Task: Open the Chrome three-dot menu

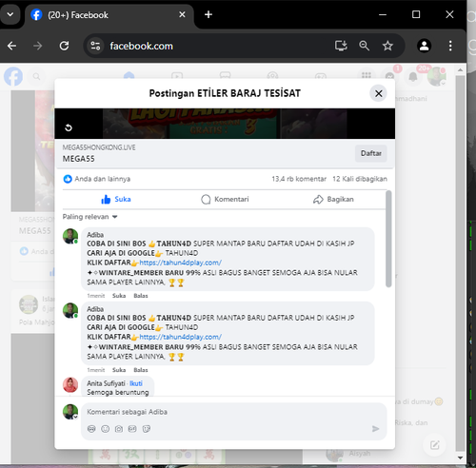Action: [x=450, y=46]
